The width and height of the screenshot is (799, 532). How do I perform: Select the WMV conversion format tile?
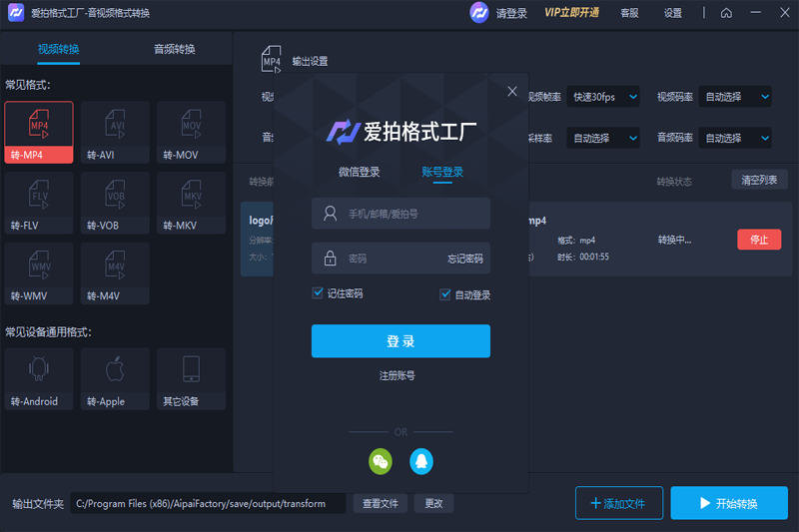[39, 273]
